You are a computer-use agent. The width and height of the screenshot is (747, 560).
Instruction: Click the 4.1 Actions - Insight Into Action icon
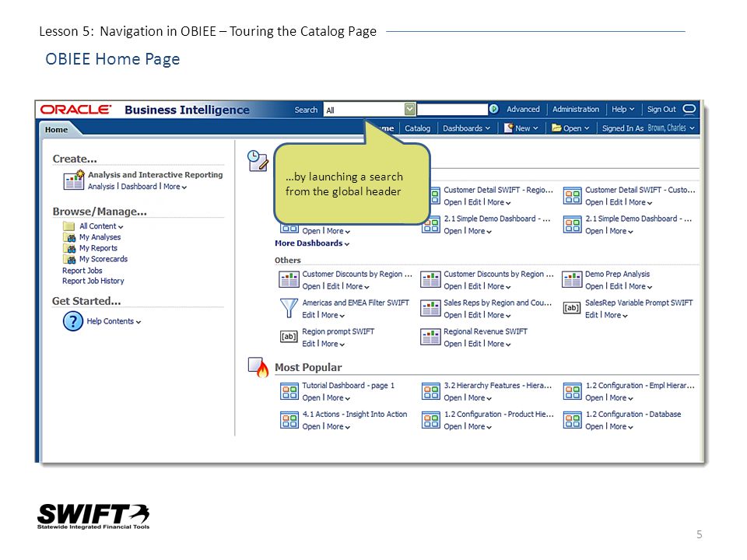pos(289,421)
